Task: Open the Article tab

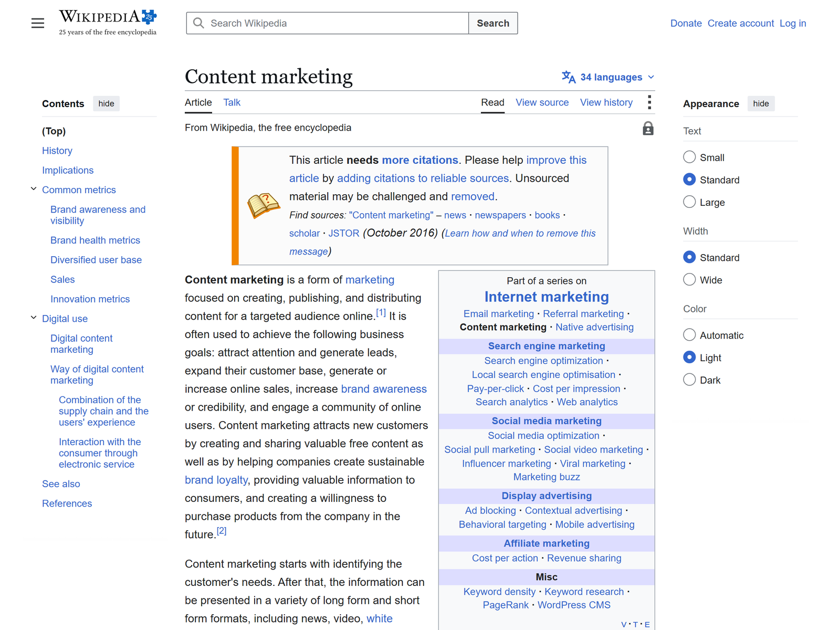Action: coord(198,102)
